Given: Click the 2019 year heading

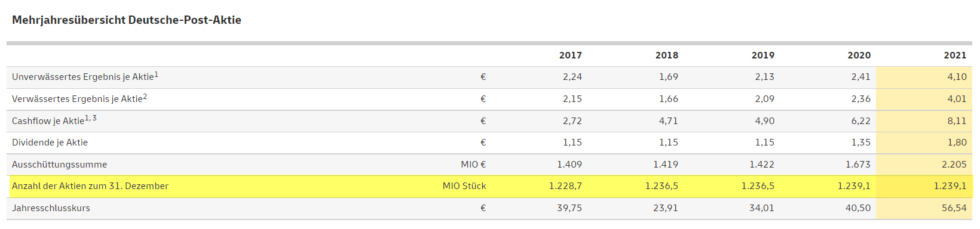Looking at the screenshot, I should 762,55.
